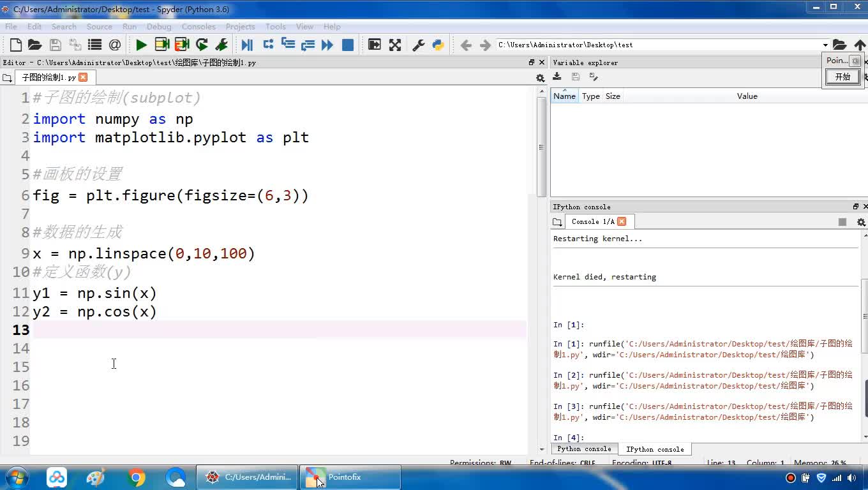The height and width of the screenshot is (490, 868).
Task: Toggle maximize current pane
Action: pos(375,45)
